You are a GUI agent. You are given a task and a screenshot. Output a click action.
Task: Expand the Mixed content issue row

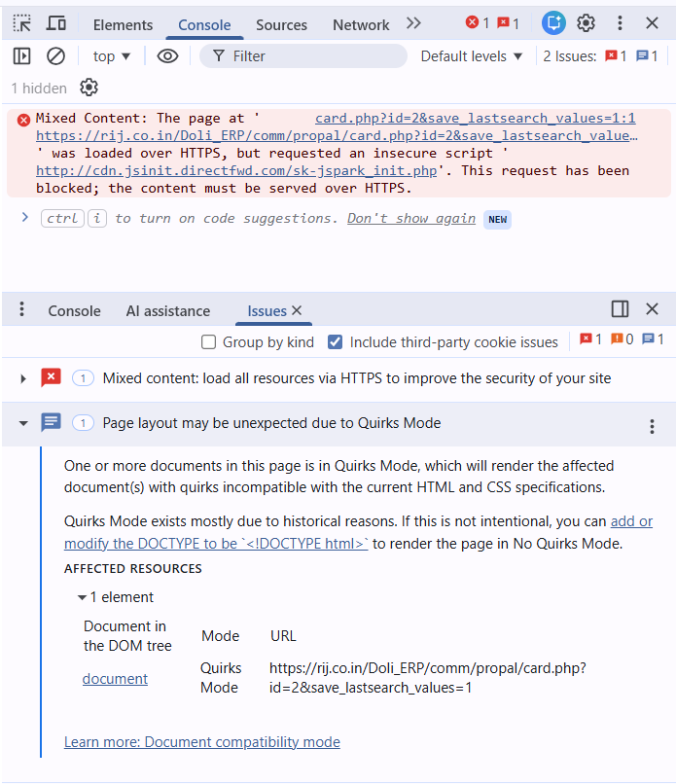coord(23,378)
